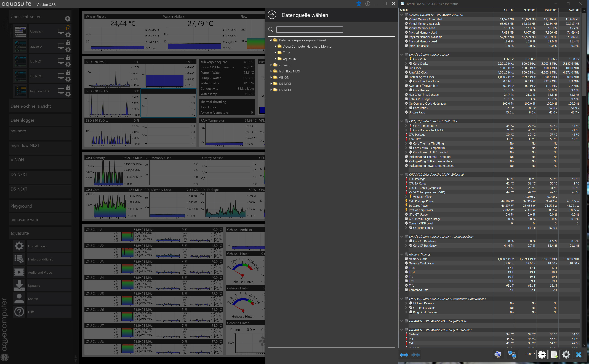Collapse the CPU DTS sensor group in HWiNFO
The height and width of the screenshot is (364, 589).
[x=401, y=121]
